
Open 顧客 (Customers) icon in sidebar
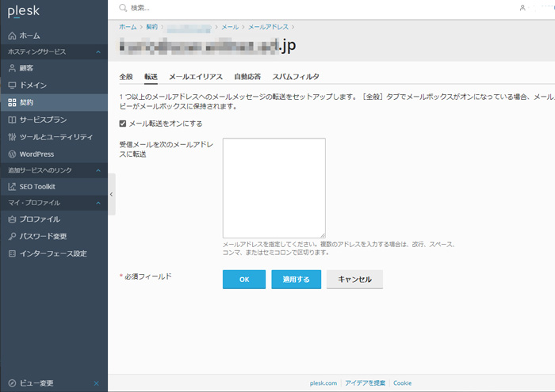(12, 68)
